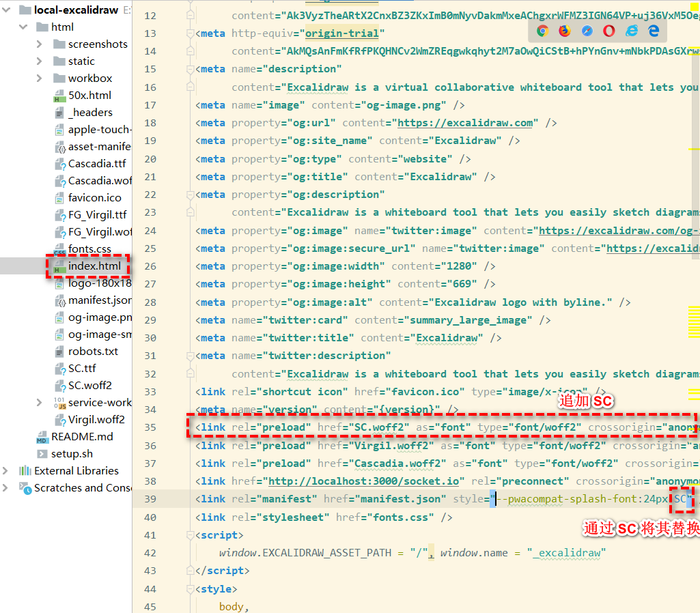Select og-image.png file
This screenshot has height=613, width=700.
coord(100,317)
